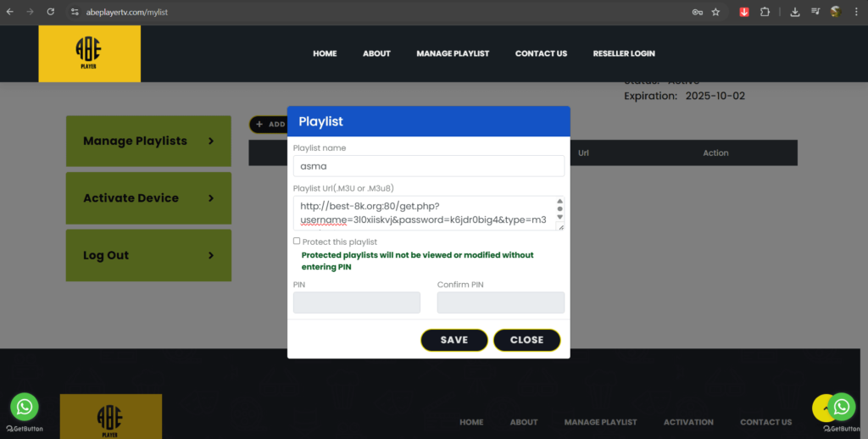Click the Action column header
Image resolution: width=868 pixels, height=439 pixels.
click(715, 153)
